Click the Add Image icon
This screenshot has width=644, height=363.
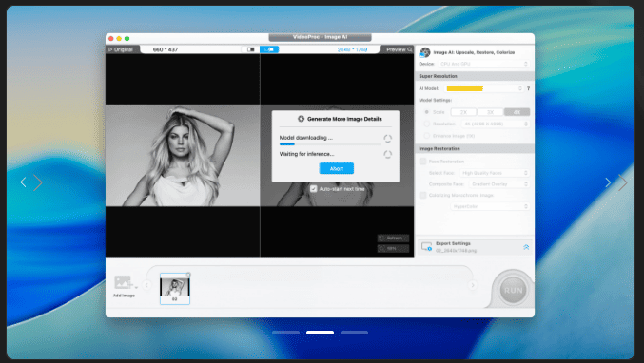click(x=124, y=282)
